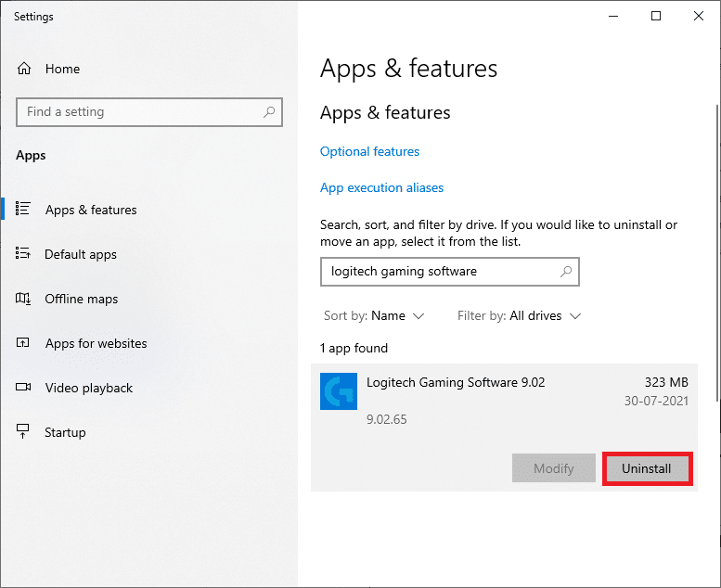Click the Apps for websites icon
721x588 pixels.
tap(24, 343)
